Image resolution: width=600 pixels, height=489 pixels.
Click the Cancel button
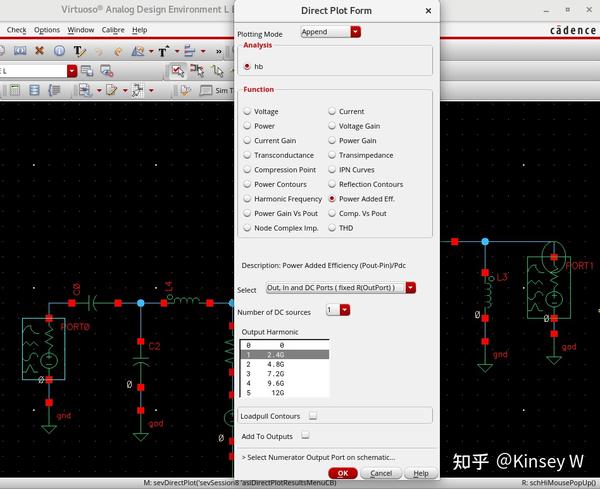[381, 473]
